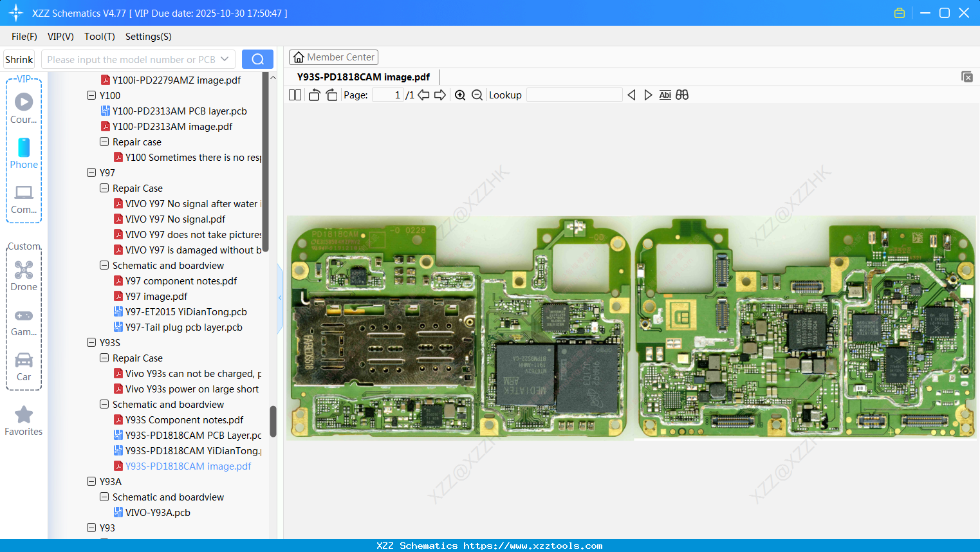Screen dimensions: 980x552
Task: Click the Lookup text field
Action: point(574,95)
